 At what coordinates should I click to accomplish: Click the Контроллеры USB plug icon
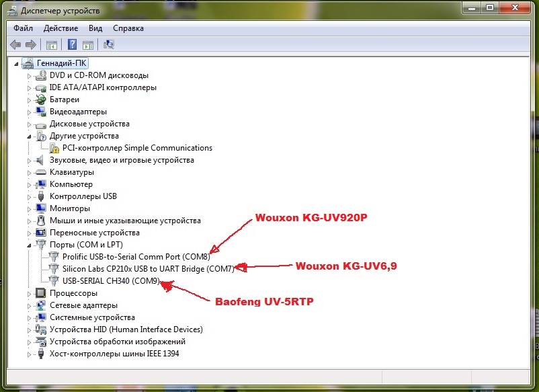click(x=41, y=196)
